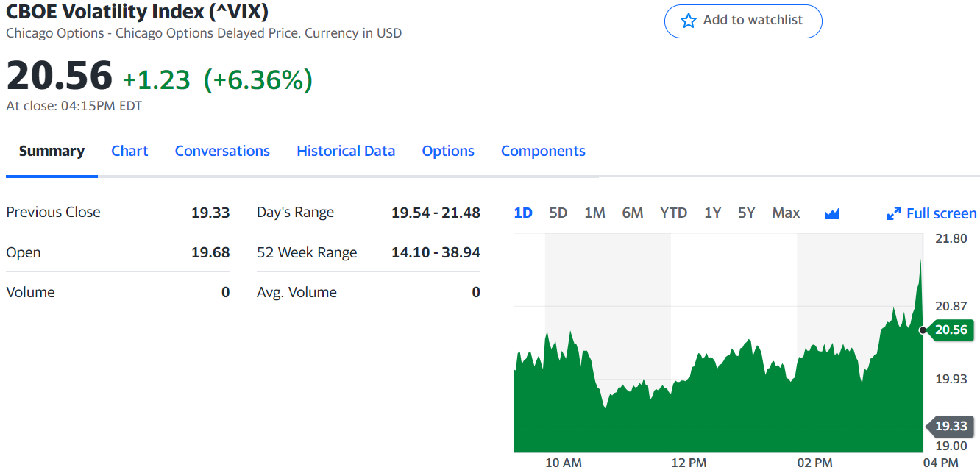Click the Add to watchlist label
The width and height of the screenshot is (980, 473).
753,20
